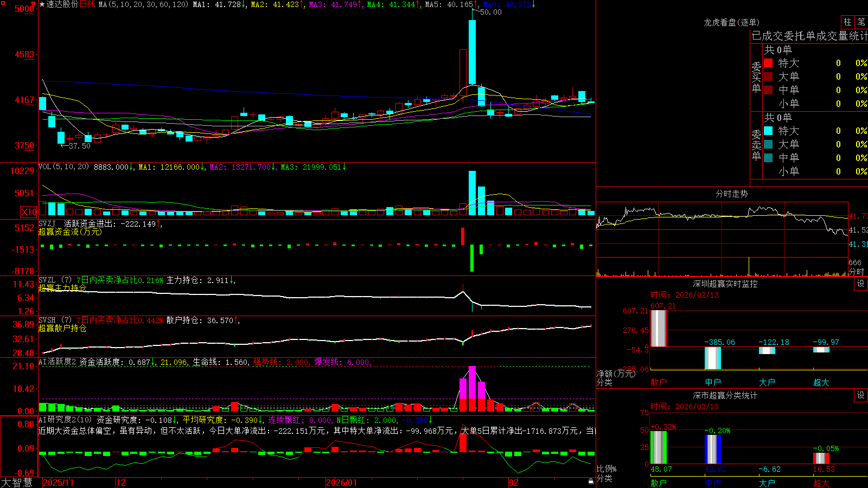Jump to the 2026/01 timeline marker

[342, 483]
